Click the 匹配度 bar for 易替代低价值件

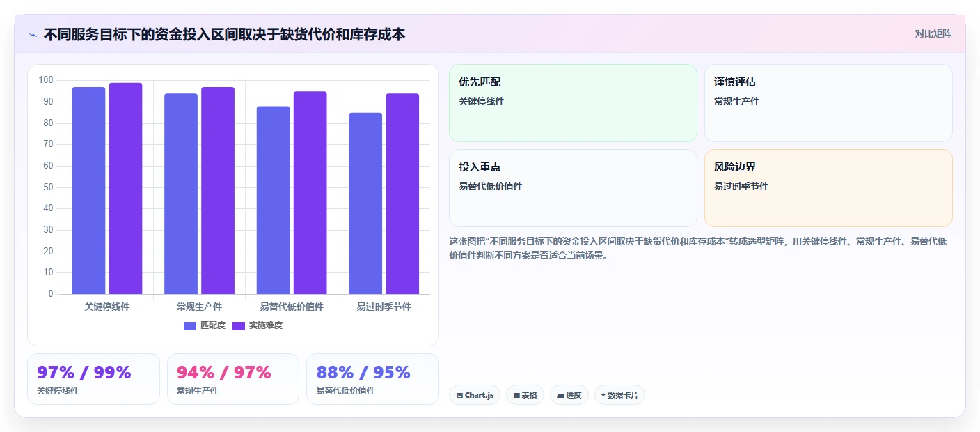[273, 200]
